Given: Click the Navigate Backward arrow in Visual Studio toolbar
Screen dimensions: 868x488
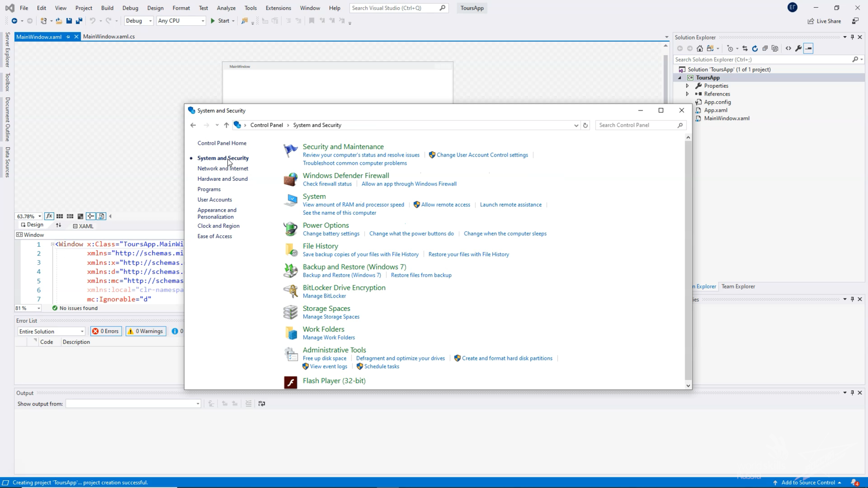Looking at the screenshot, I should tap(14, 21).
